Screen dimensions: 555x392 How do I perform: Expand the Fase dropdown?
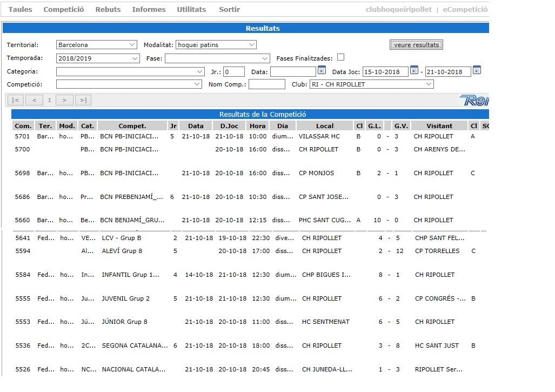tap(217, 58)
